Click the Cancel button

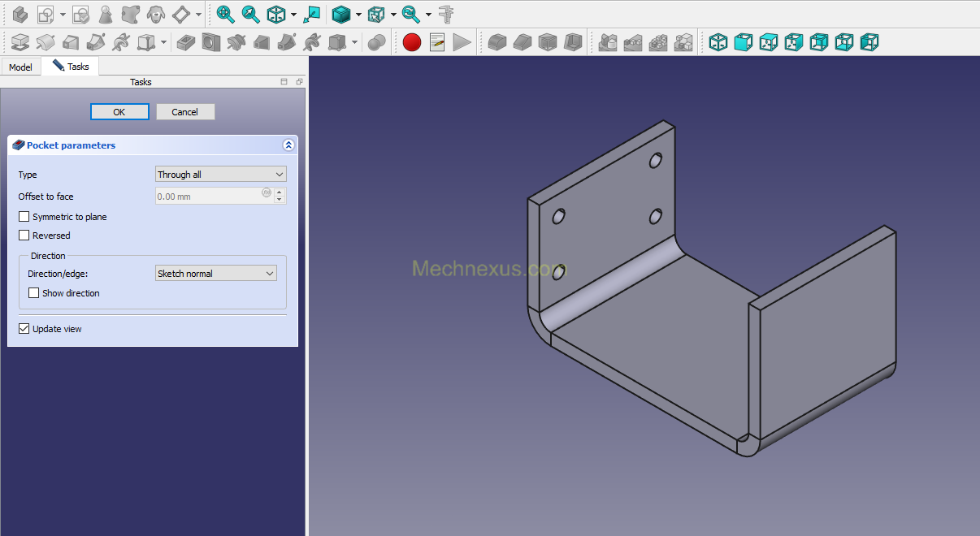coord(185,112)
